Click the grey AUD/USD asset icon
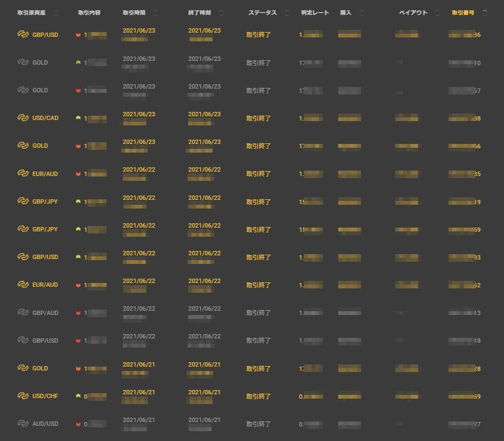Viewport: 504px width, 441px height. point(23,424)
